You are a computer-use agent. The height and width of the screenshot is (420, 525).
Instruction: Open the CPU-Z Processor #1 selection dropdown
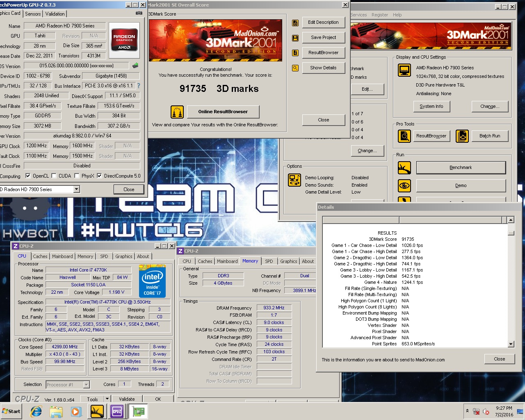click(x=86, y=385)
